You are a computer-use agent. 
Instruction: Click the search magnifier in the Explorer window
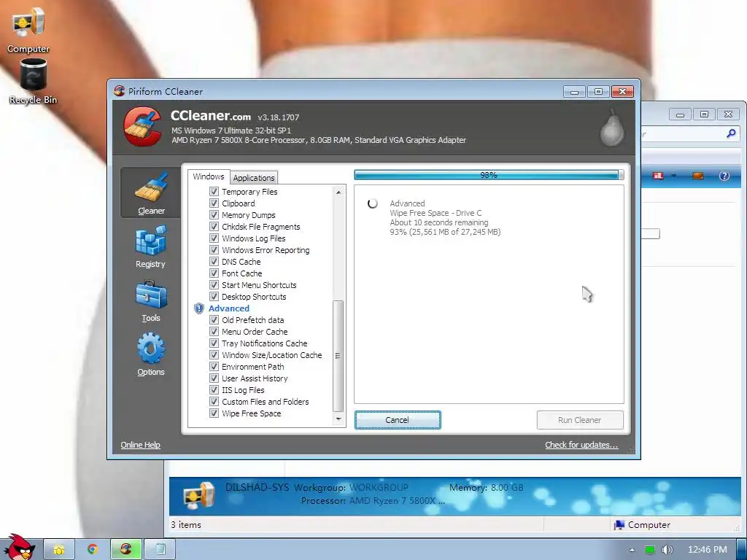(731, 134)
